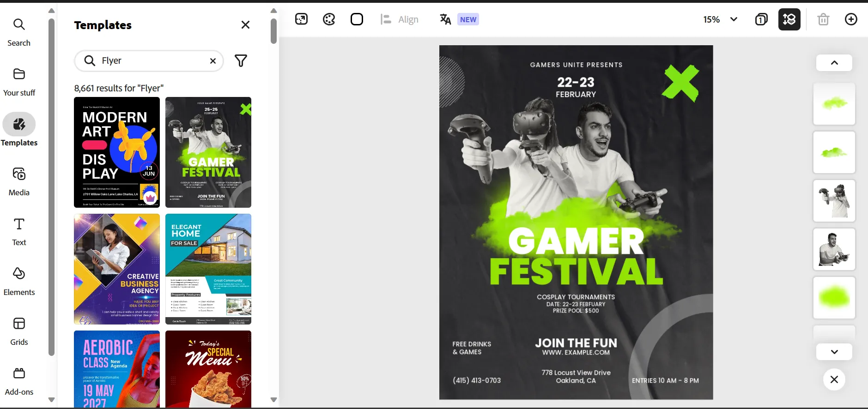The image size is (868, 409).
Task: Select the WWW. EXAMPLE.COM text
Action: [x=576, y=353]
